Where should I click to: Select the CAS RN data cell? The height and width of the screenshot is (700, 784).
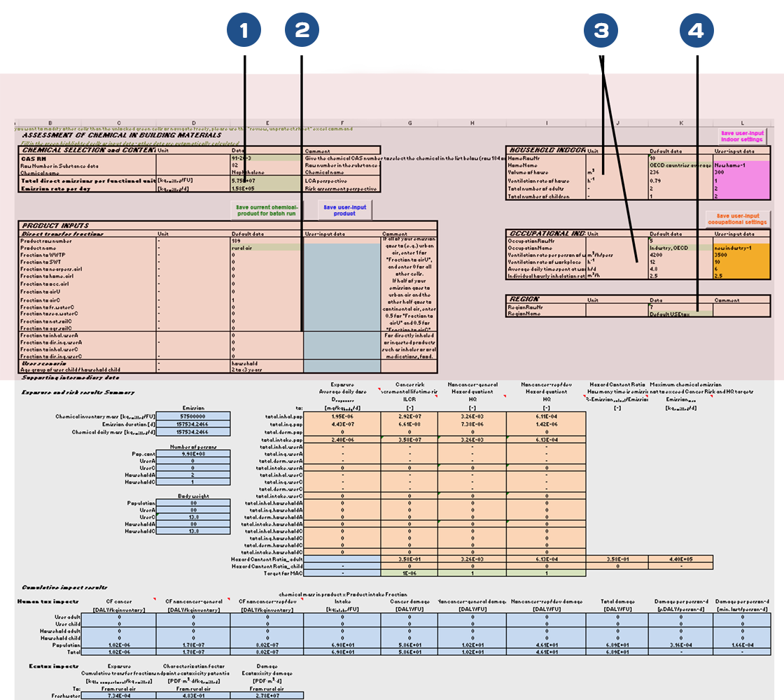pyautogui.click(x=267, y=158)
